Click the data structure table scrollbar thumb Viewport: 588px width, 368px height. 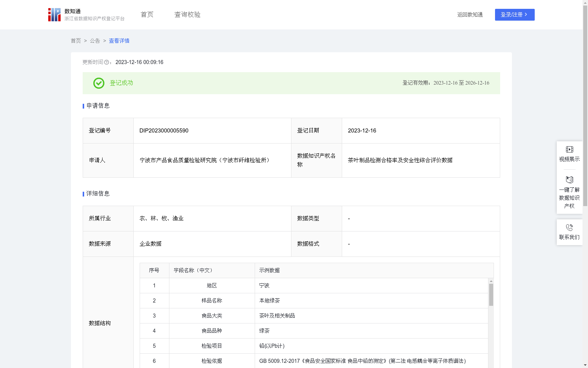tap(491, 295)
